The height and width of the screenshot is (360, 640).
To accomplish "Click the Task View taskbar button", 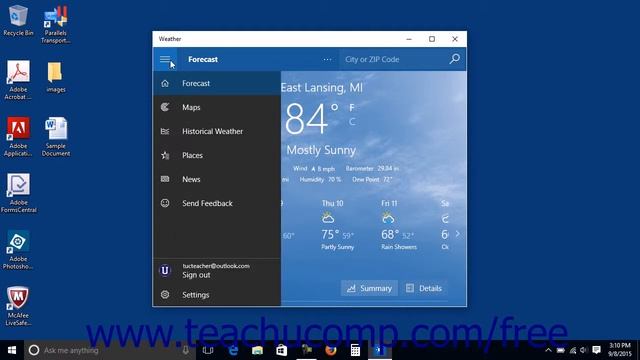I will [x=208, y=350].
